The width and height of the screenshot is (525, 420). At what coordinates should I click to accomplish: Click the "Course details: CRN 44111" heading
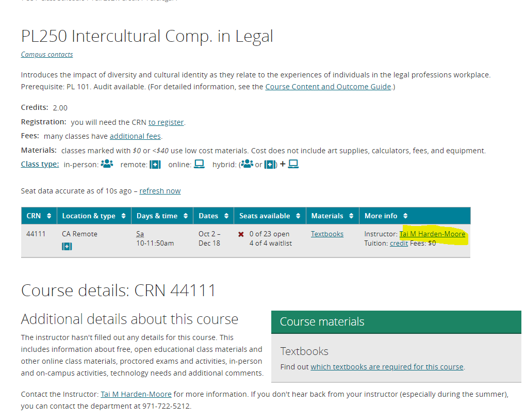118,290
